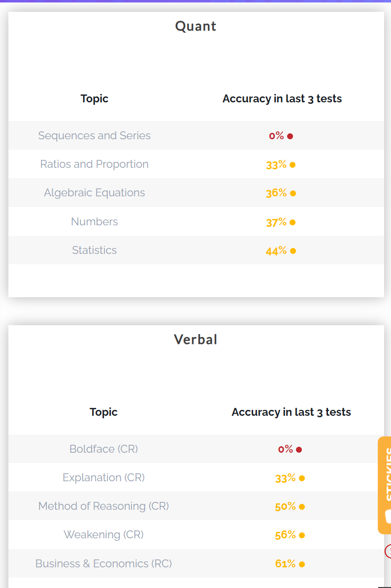Click the yellow dot next to Explanation (CR)
This screenshot has width=391, height=588.
(x=302, y=478)
